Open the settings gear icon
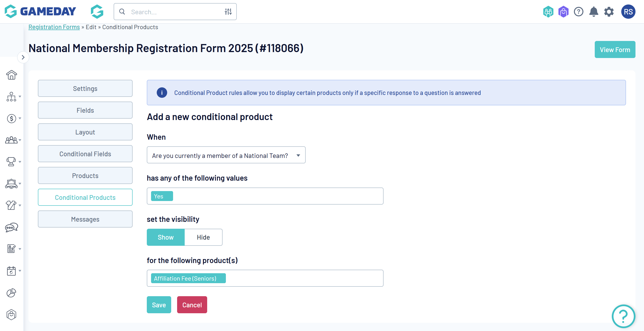Image resolution: width=644 pixels, height=331 pixels. [x=609, y=12]
